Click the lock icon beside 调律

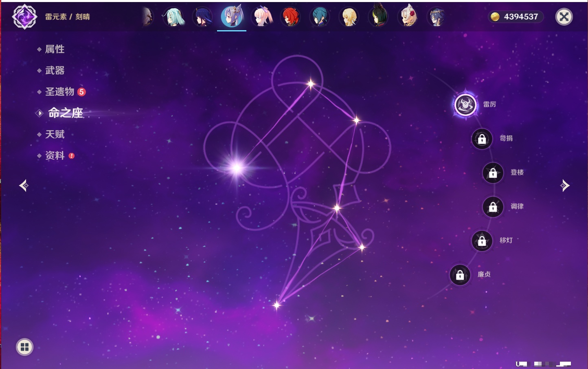493,207
